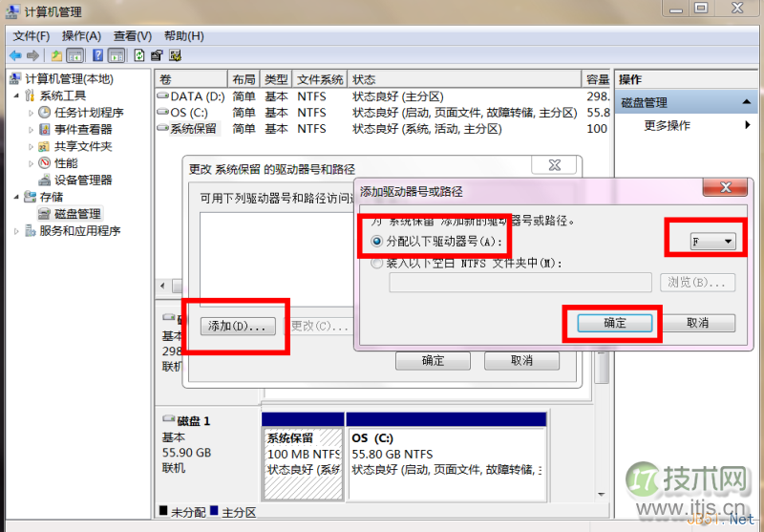The image size is (764, 532).
Task: Expand the 事件查看器 tree node
Action: coord(31,130)
